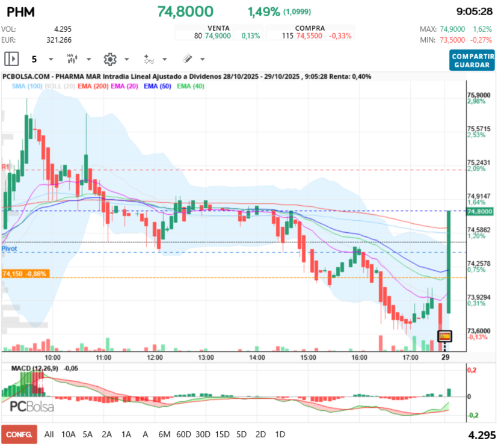This screenshot has height=447, width=504.
Task: Click the candlestick chart type icon
Action: (72, 59)
